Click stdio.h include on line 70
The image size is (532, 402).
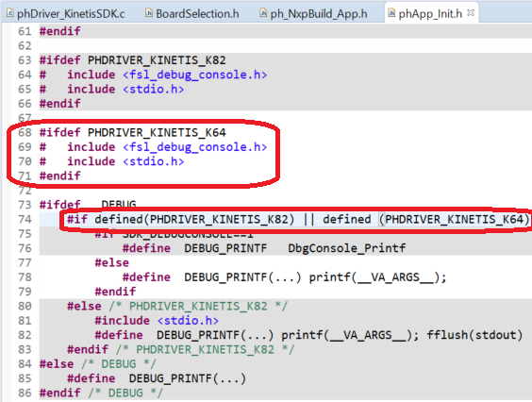[x=154, y=161]
